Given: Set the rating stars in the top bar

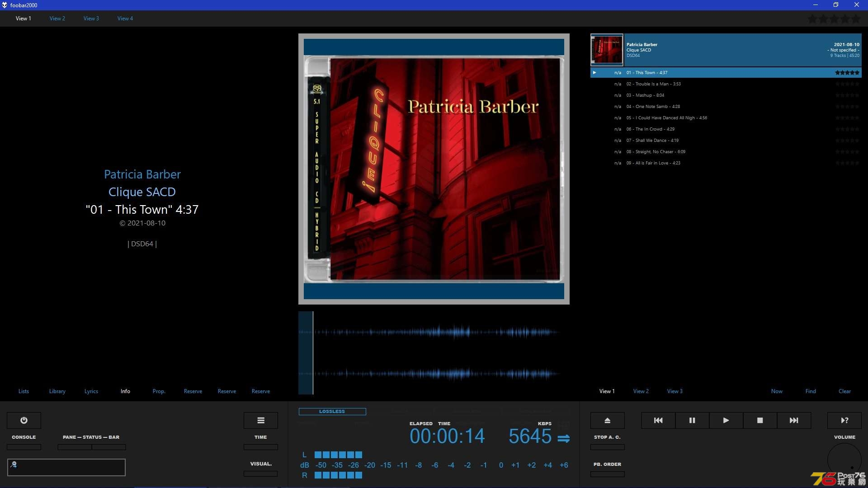Looking at the screenshot, I should (834, 19).
